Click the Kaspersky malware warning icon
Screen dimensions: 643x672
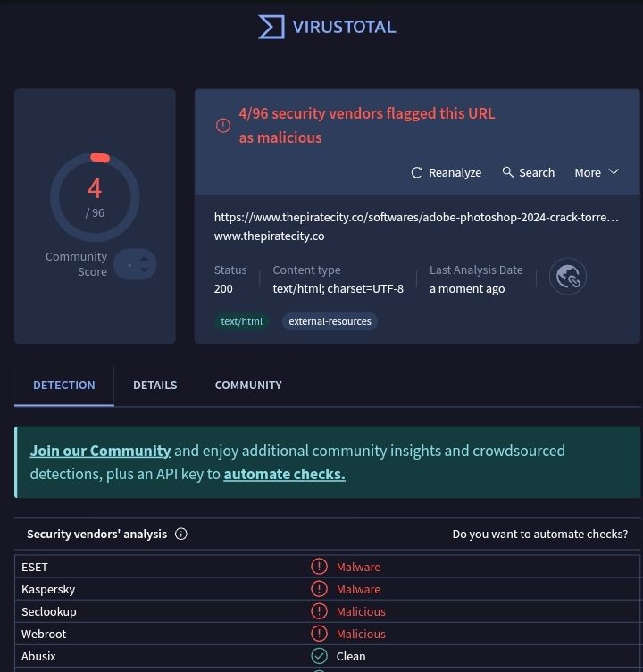coord(319,588)
